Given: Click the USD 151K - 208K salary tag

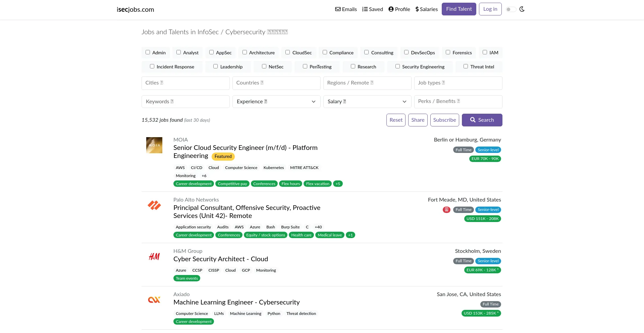Looking at the screenshot, I should [483, 219].
